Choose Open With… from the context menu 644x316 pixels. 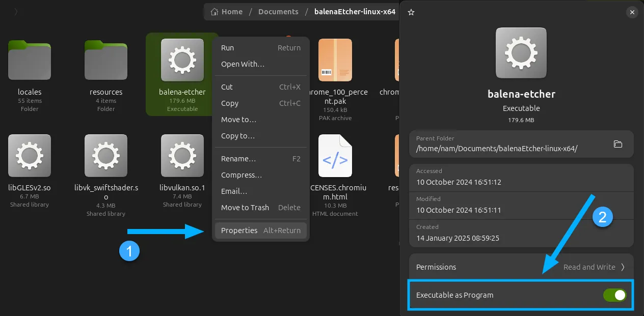click(x=261, y=64)
